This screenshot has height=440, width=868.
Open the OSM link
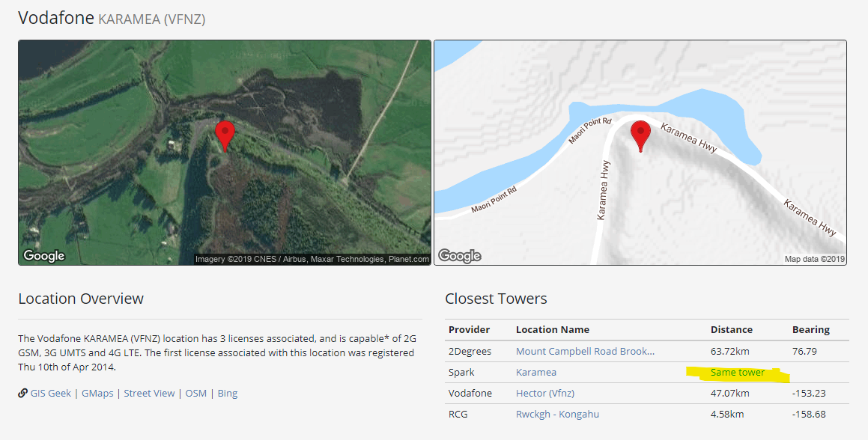click(x=196, y=393)
